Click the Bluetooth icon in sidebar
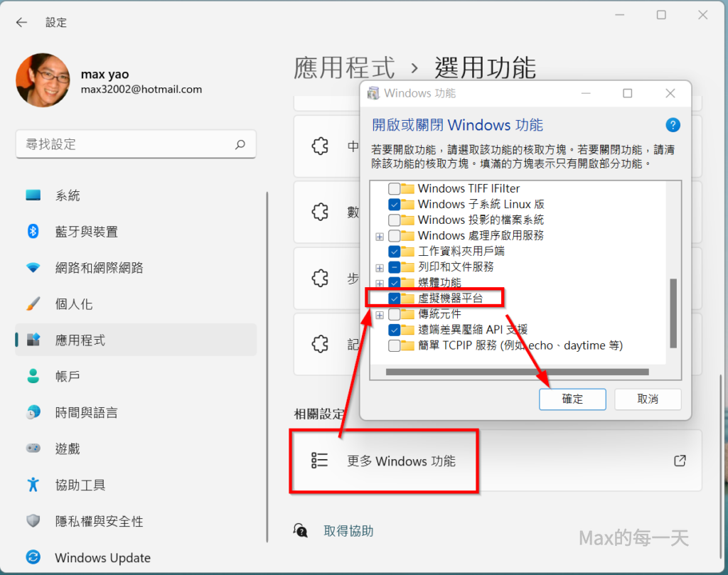The image size is (728, 575). coord(33,231)
